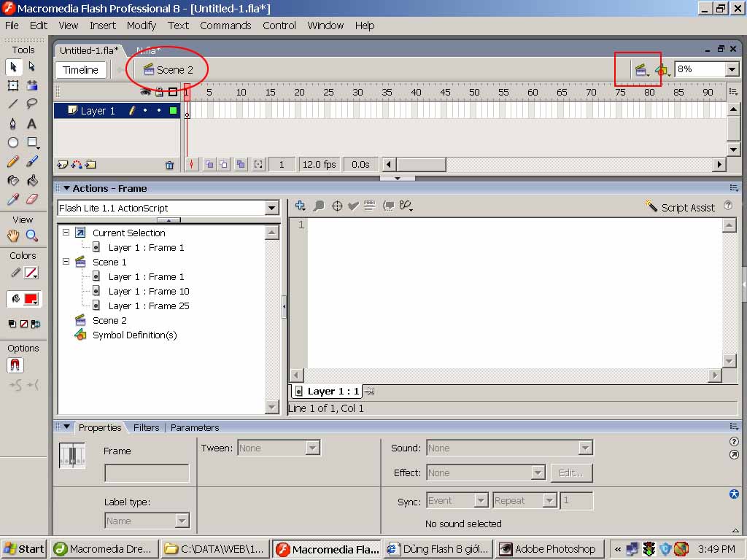Open the Tween dropdown
747x560 pixels.
click(x=312, y=448)
